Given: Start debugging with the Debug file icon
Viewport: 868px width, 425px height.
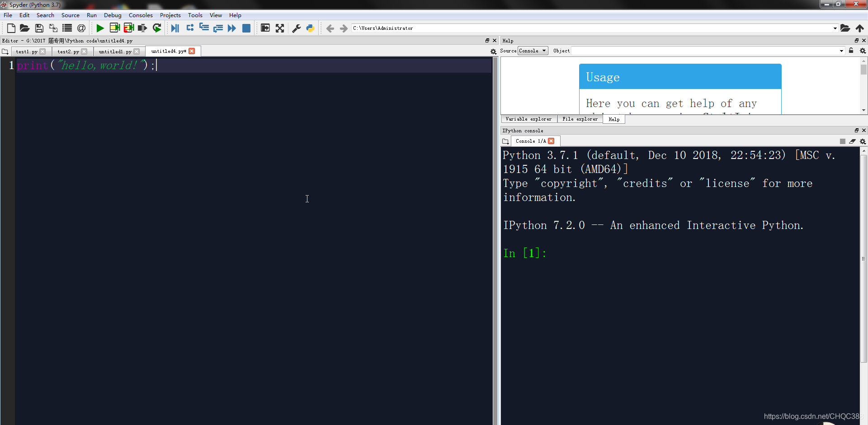Looking at the screenshot, I should (x=175, y=28).
